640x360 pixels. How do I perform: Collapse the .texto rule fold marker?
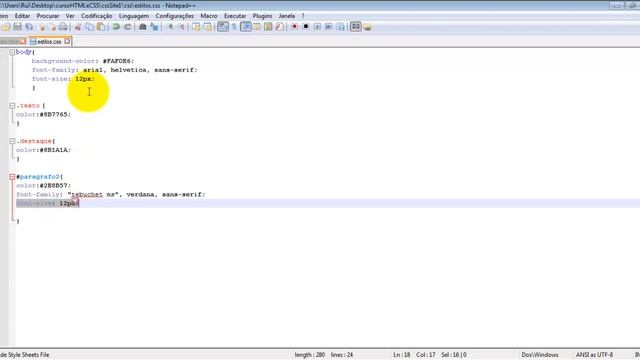tap(12, 106)
